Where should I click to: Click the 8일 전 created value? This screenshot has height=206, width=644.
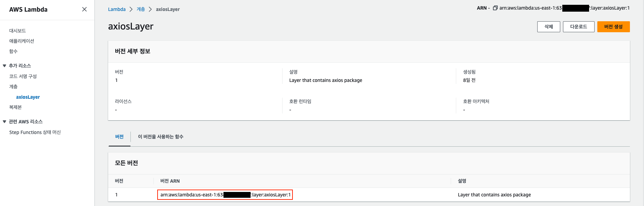click(469, 80)
